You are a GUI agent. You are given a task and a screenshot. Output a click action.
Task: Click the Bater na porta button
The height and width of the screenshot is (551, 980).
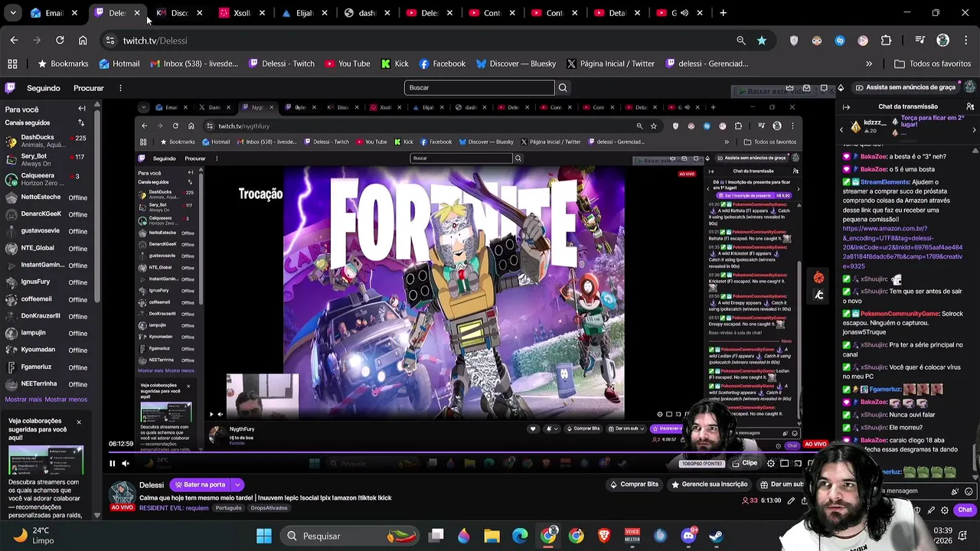coord(200,484)
